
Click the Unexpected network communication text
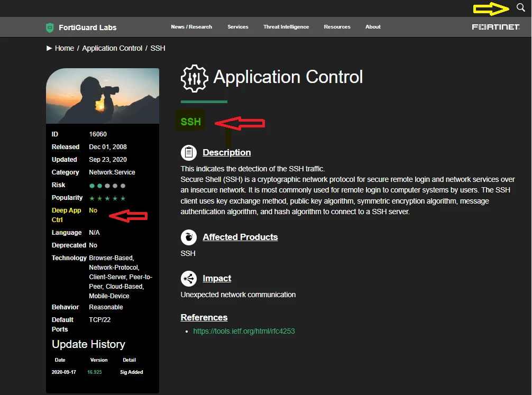point(238,295)
